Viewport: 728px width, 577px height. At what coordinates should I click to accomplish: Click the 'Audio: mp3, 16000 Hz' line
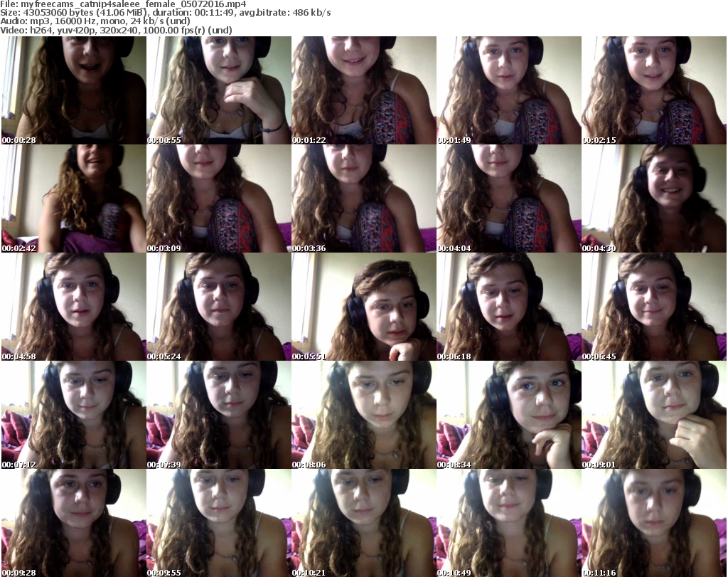pos(95,21)
